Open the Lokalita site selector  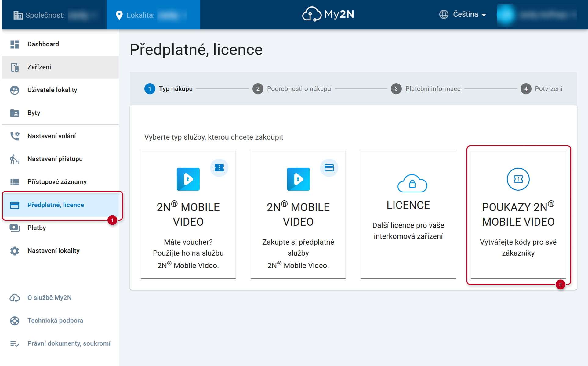153,15
